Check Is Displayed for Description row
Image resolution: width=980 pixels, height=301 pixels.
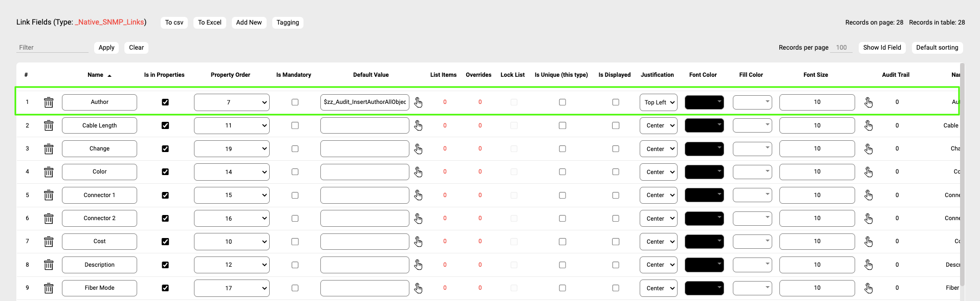tap(616, 265)
